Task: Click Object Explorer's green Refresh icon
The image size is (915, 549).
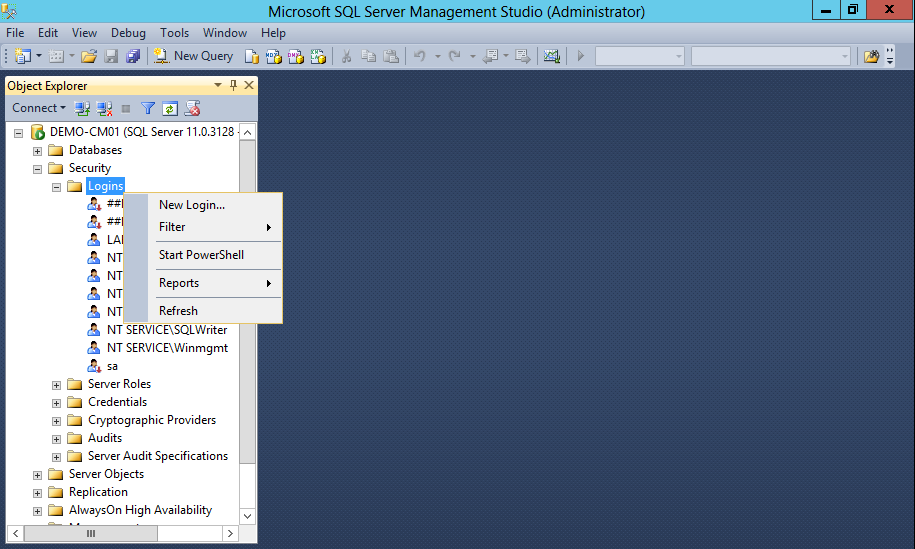Action: pos(170,108)
